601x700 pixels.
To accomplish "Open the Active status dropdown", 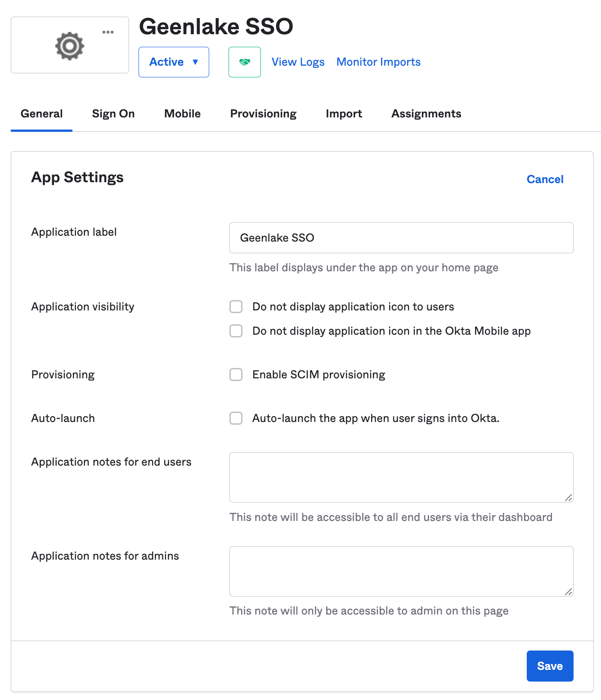I will tap(174, 62).
